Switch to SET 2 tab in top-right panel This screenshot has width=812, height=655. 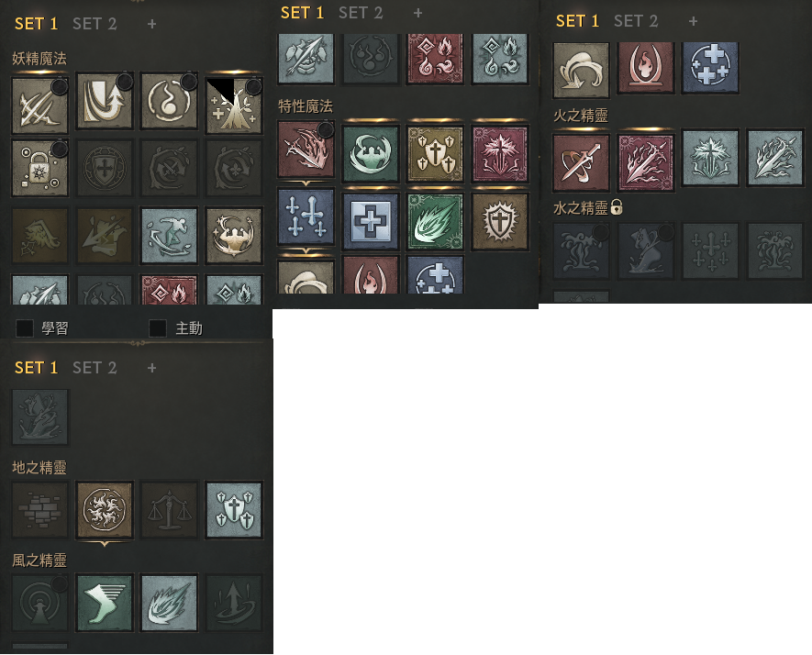click(x=636, y=21)
